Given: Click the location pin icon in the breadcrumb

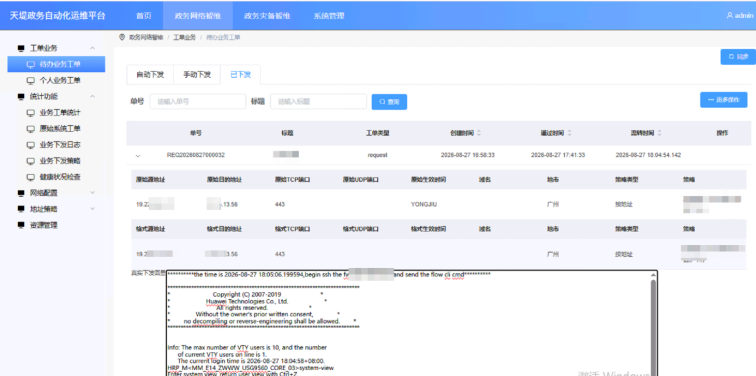Looking at the screenshot, I should pos(122,37).
